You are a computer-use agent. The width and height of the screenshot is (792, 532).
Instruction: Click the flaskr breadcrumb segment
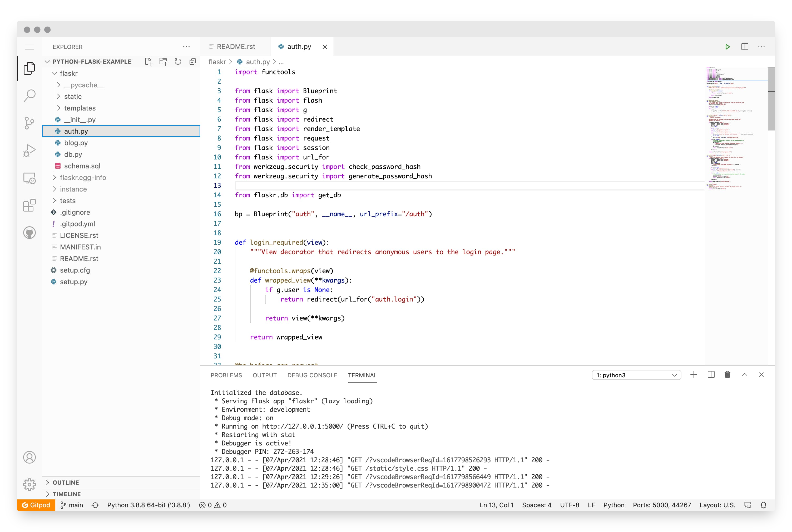[x=217, y=62]
